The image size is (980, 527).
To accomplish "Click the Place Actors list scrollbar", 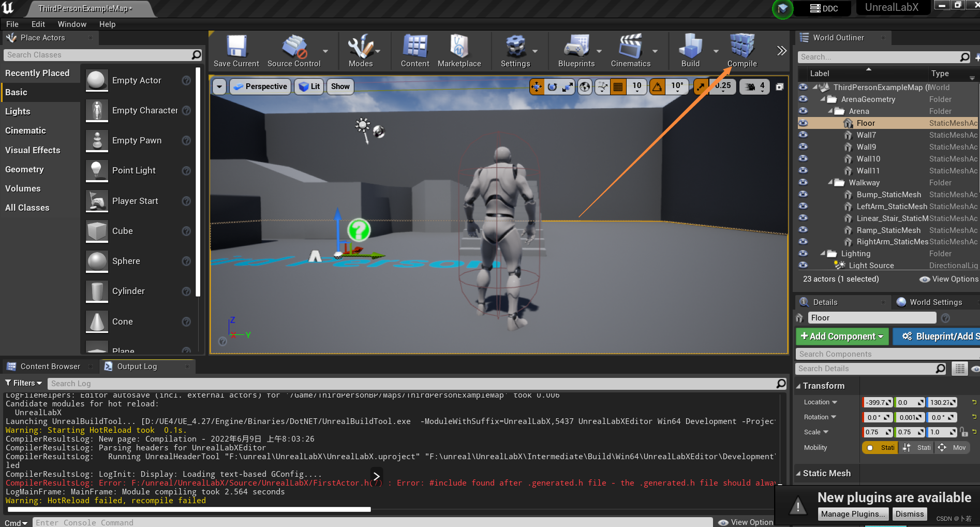I will 198,181.
